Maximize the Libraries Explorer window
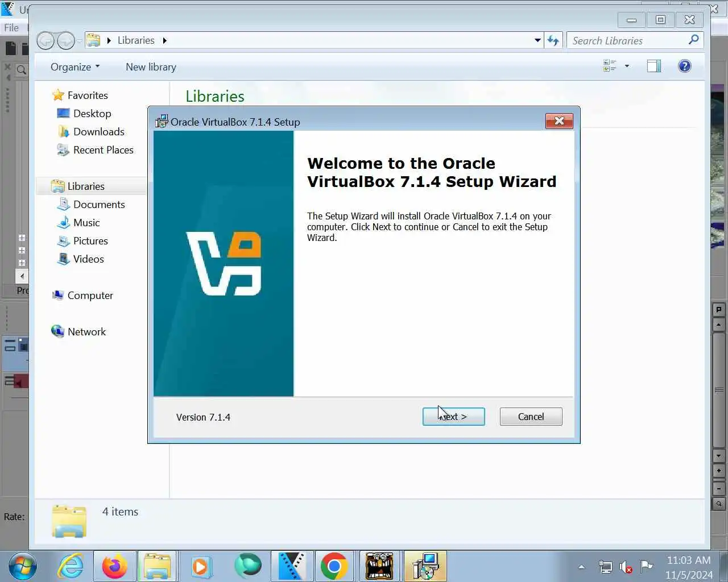The image size is (728, 582). click(x=660, y=20)
